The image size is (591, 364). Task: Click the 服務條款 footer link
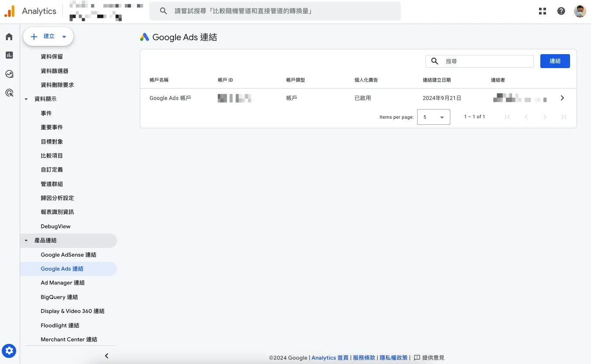click(x=364, y=358)
